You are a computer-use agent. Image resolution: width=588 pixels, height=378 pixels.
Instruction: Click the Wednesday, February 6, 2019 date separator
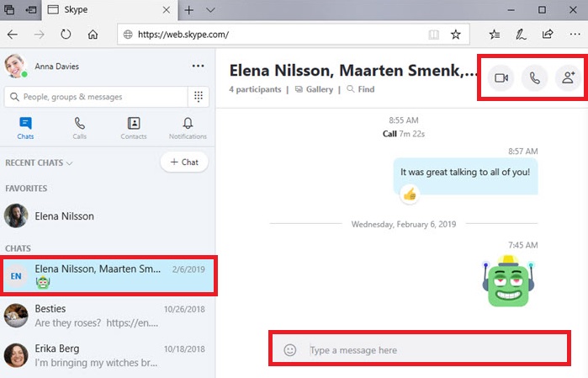[404, 224]
